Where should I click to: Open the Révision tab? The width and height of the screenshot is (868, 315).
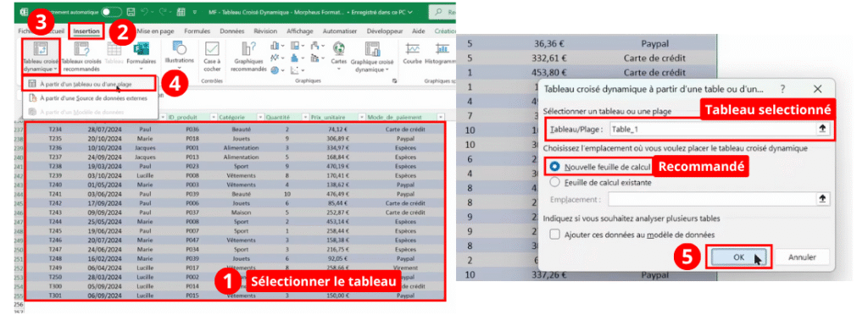(265, 31)
